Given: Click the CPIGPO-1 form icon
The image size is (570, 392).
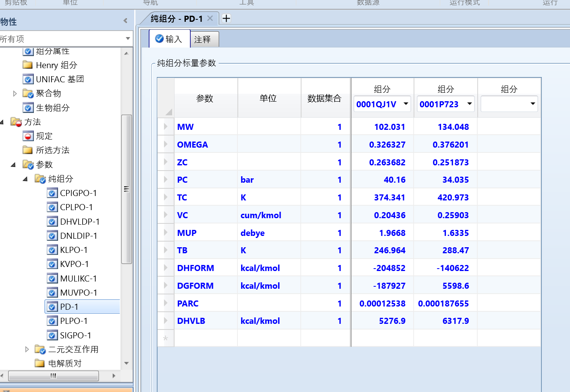Looking at the screenshot, I should click(52, 193).
